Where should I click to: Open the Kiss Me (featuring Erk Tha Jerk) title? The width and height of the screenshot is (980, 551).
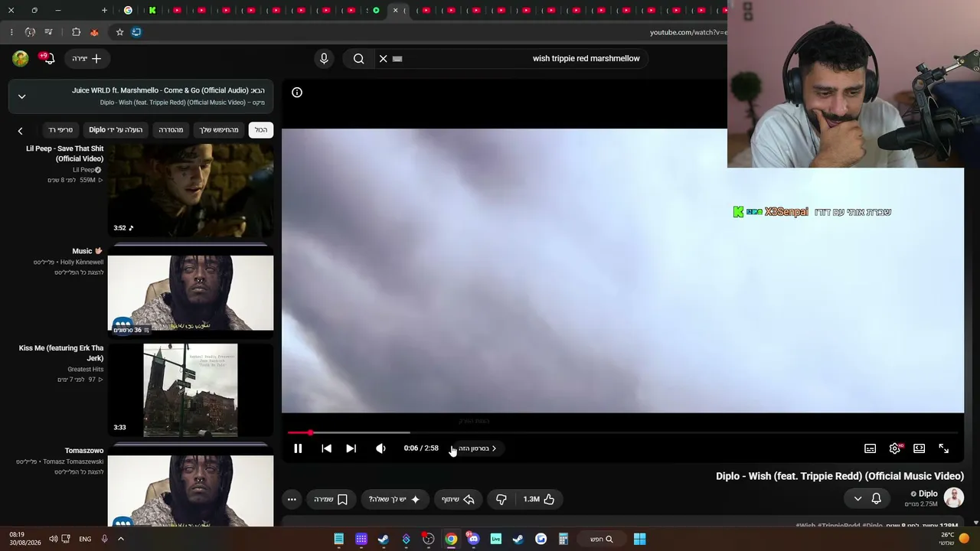(61, 354)
